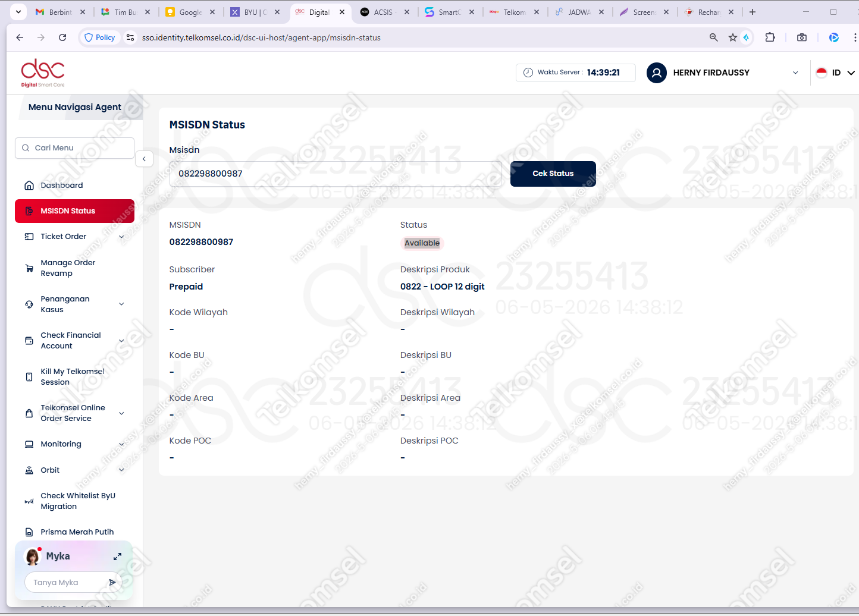Expand the Check Financial Account submenu

[x=121, y=341]
